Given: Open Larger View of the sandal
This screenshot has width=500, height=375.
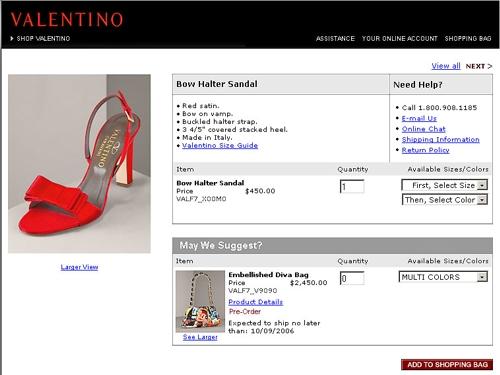Looking at the screenshot, I should tap(79, 267).
